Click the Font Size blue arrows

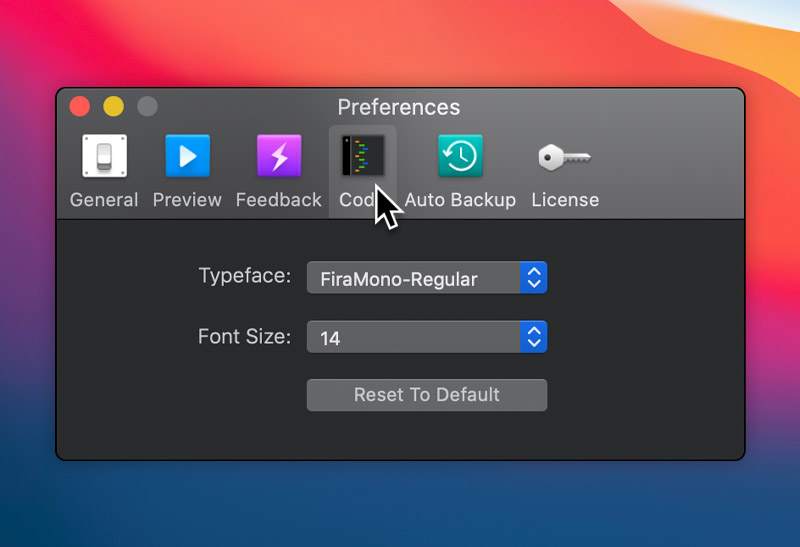tap(534, 337)
